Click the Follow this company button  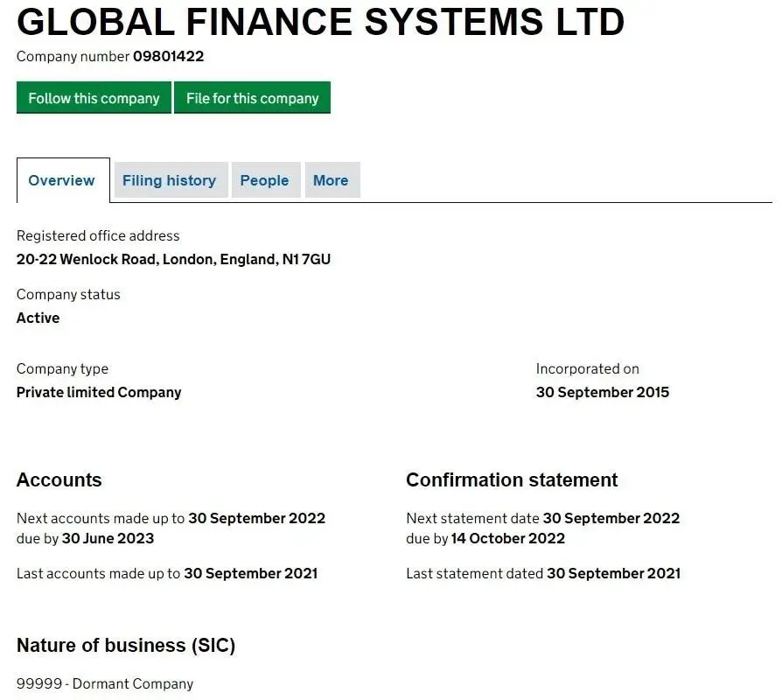(x=94, y=98)
